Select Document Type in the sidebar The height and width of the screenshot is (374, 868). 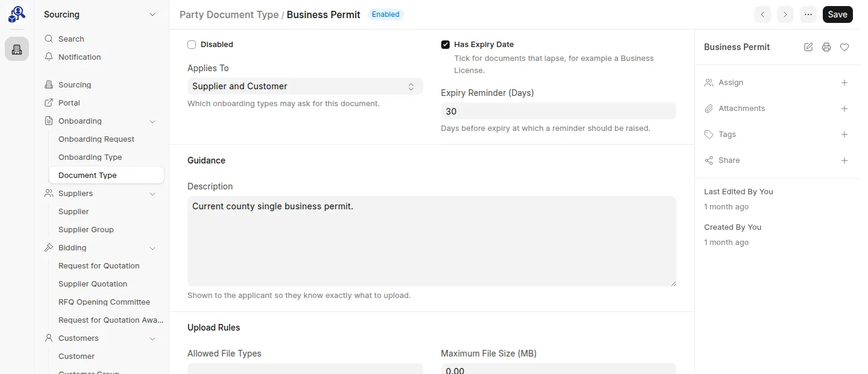pos(106,175)
